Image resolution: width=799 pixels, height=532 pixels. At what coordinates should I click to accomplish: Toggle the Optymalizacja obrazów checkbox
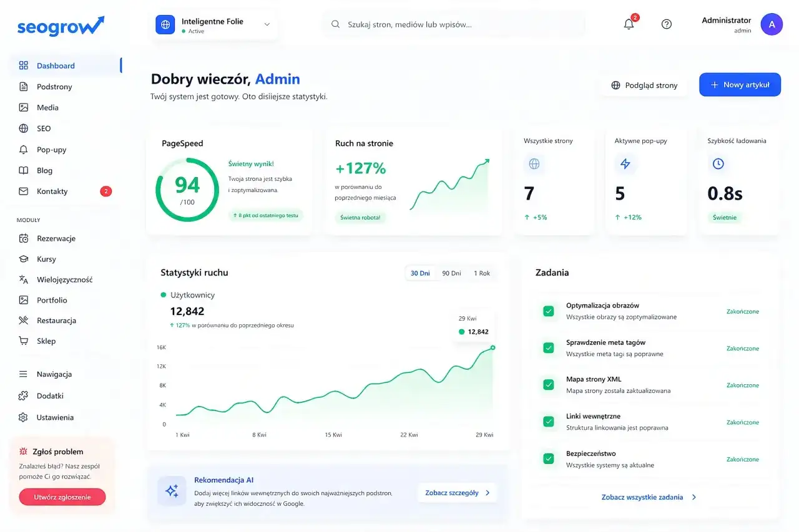549,311
